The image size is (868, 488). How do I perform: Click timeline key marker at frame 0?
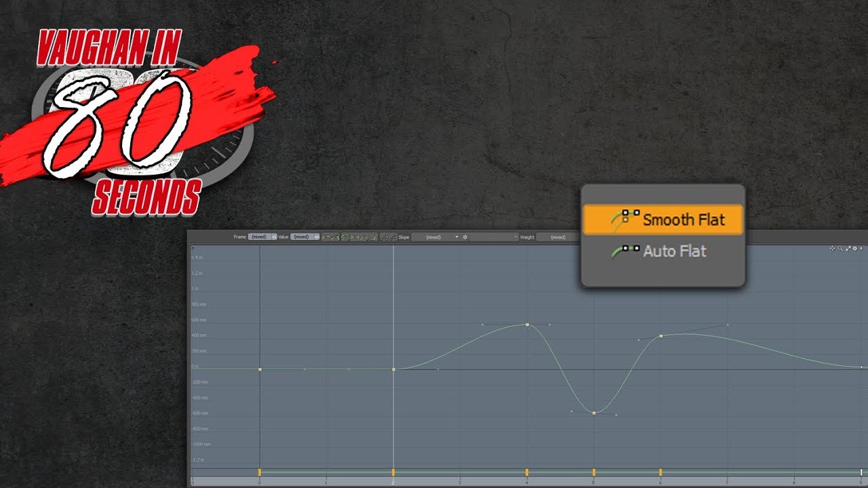coord(260,472)
